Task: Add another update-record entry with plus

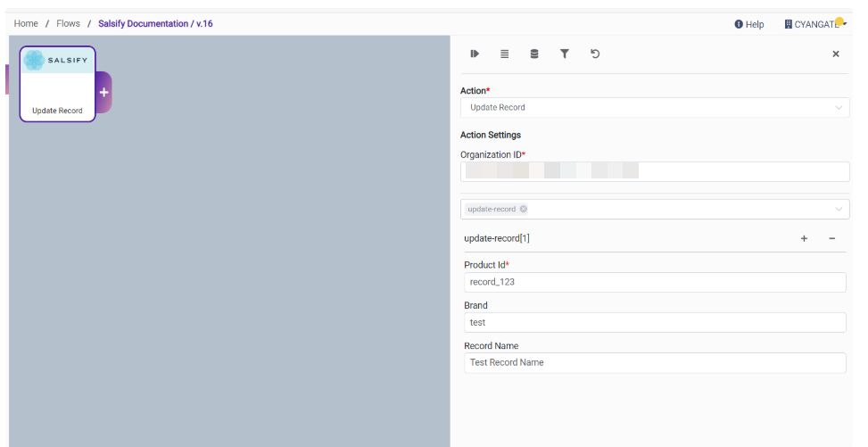Action: point(804,238)
